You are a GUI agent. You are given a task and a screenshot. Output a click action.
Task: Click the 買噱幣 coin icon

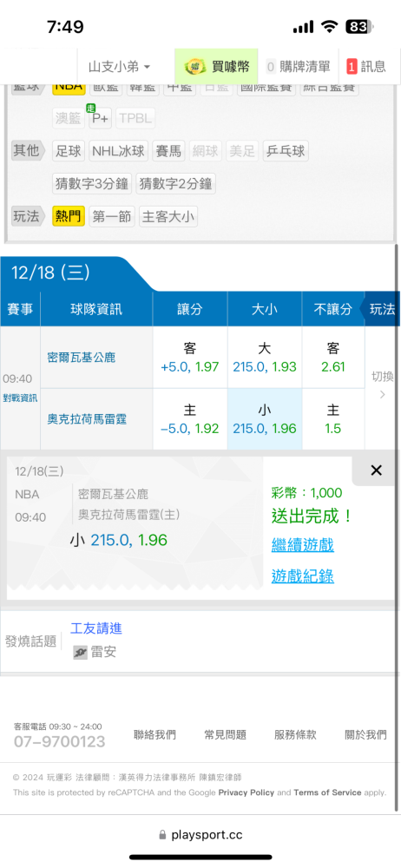click(195, 67)
